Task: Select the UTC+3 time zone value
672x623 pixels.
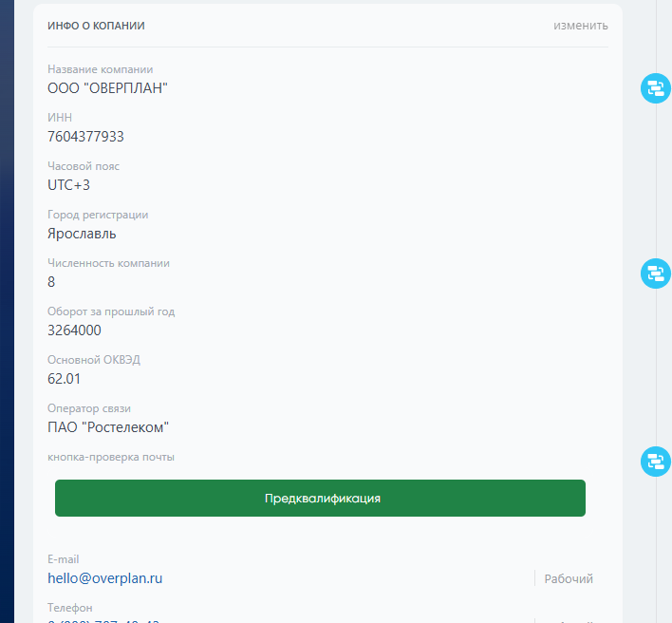Action: point(68,185)
